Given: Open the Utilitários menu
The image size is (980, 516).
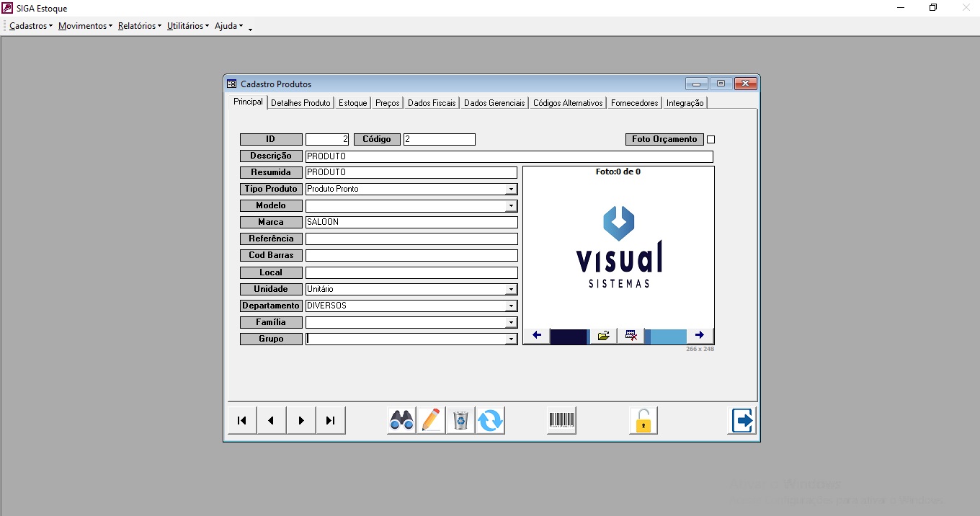Looking at the screenshot, I should pyautogui.click(x=188, y=26).
